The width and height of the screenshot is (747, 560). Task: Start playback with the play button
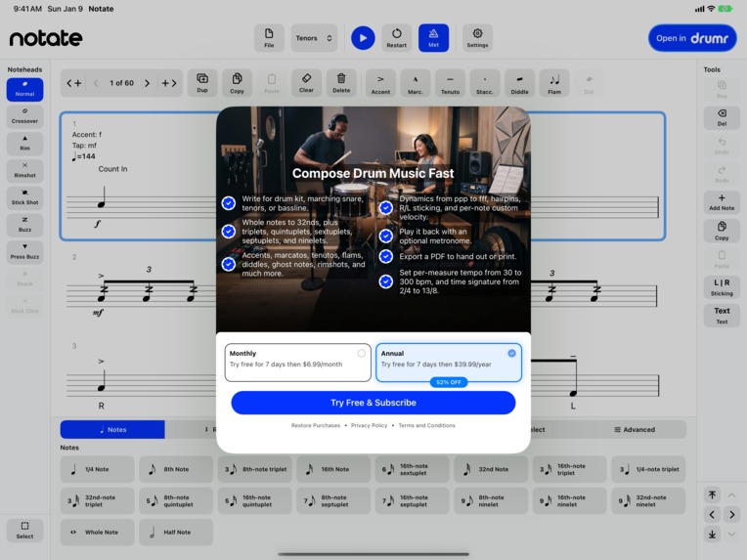[363, 37]
